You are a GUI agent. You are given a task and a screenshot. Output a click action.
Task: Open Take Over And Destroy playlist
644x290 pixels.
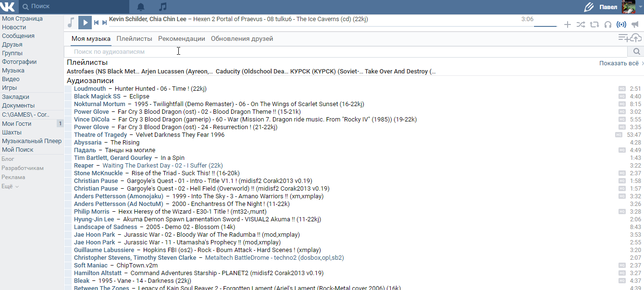tap(400, 72)
